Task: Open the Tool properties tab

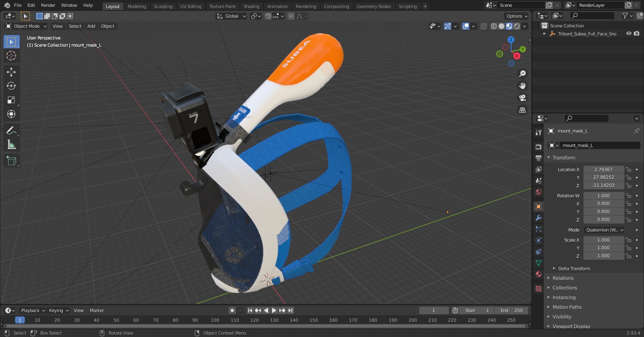Action: [x=539, y=132]
